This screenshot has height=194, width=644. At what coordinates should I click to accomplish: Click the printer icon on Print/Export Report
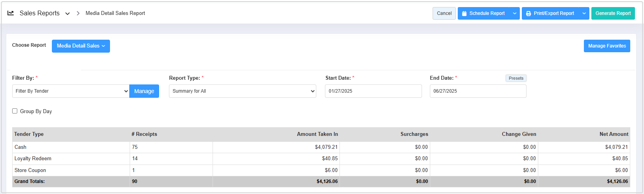[528, 13]
